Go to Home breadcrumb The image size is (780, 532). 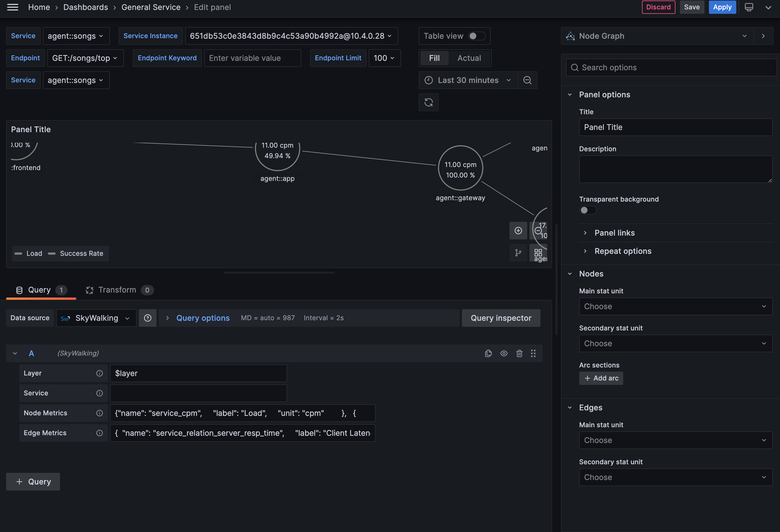click(39, 7)
